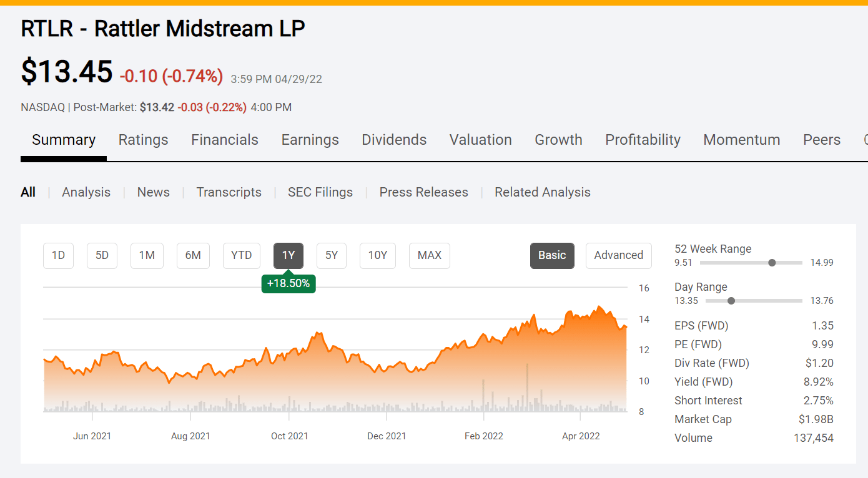Open the Valuation tab
868x478 pixels.
click(x=481, y=140)
